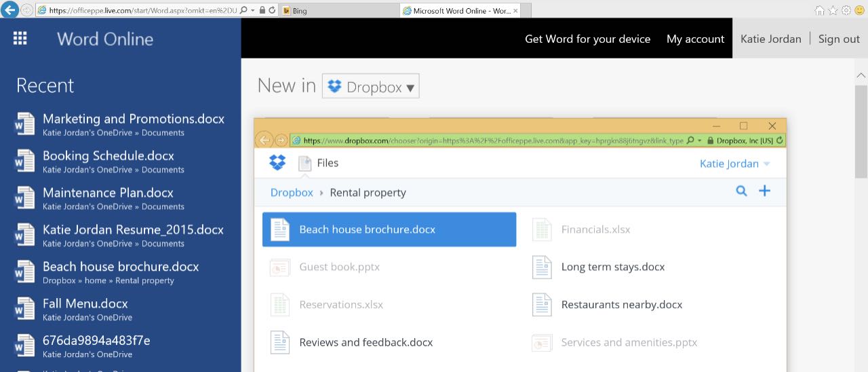Click Get Word for your device link
The height and width of the screenshot is (372, 868).
tap(587, 39)
